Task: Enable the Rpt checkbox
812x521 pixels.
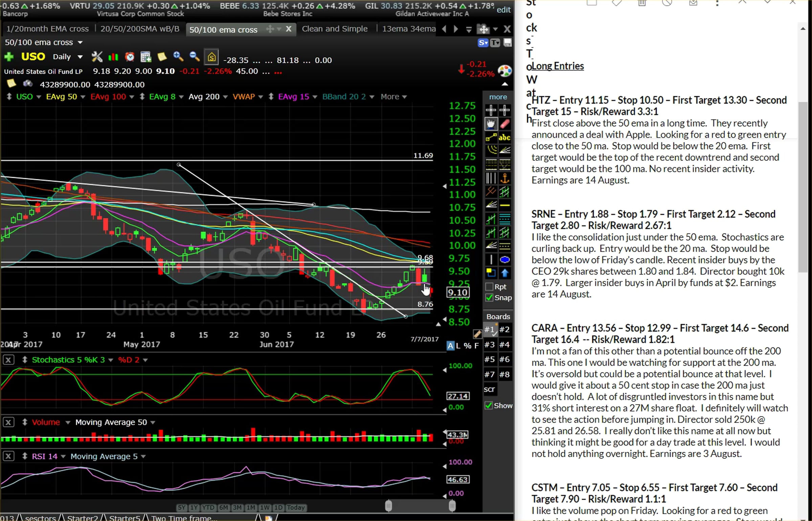Action: (x=489, y=287)
